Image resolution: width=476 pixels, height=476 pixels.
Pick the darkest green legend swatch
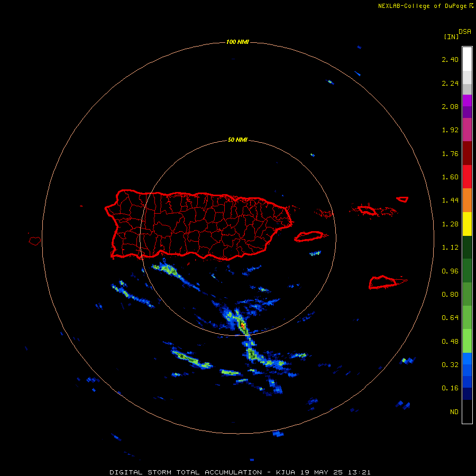coord(467,247)
